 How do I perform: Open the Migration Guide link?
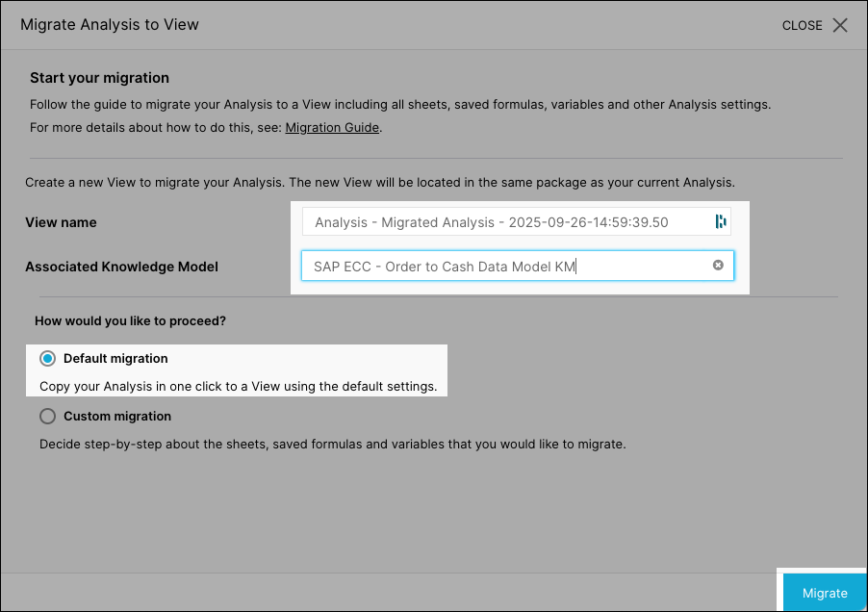pos(332,127)
